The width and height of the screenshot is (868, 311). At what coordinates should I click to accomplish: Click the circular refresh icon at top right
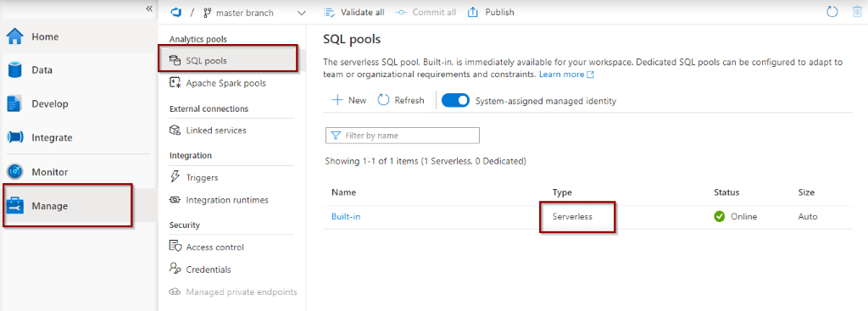click(x=832, y=12)
